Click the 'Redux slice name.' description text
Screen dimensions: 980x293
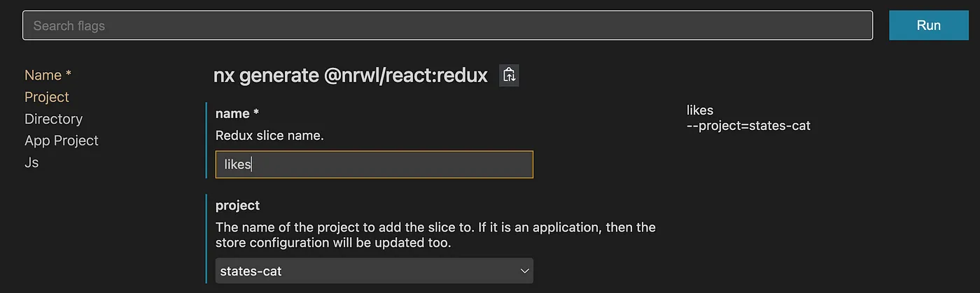click(x=269, y=136)
